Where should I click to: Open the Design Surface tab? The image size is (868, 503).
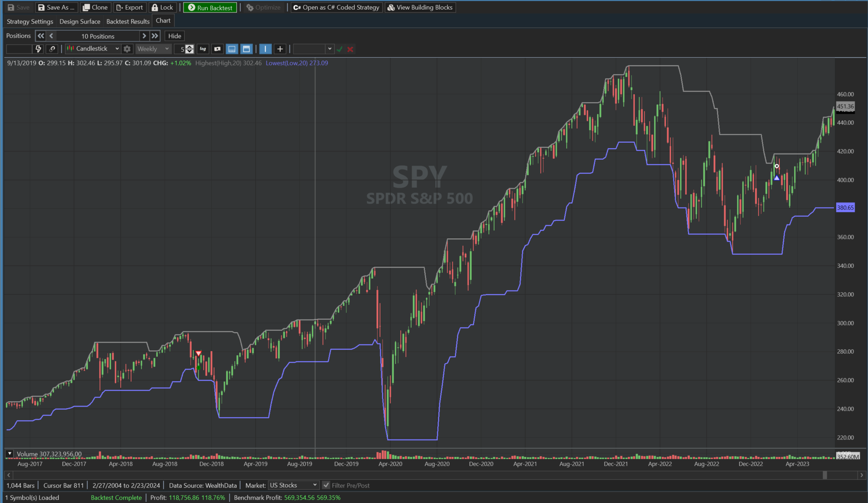tap(80, 21)
